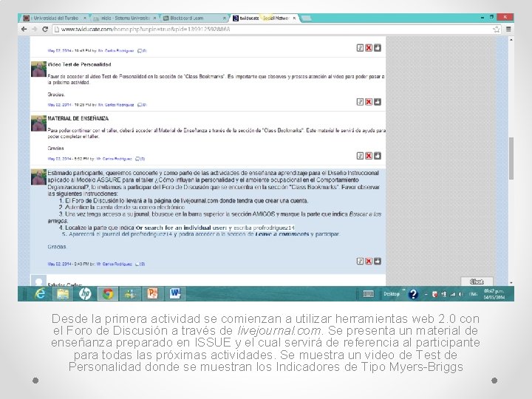Go forward with the browser forward arrow

tap(34, 29)
